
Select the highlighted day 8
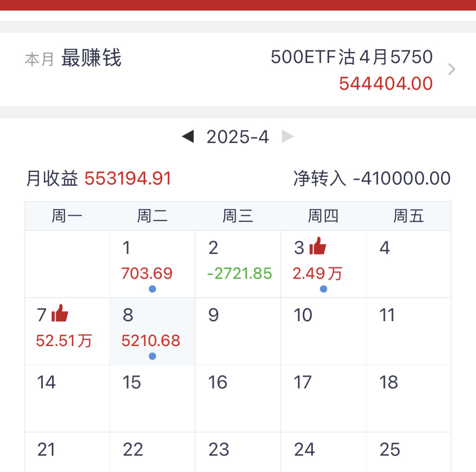[153, 331]
